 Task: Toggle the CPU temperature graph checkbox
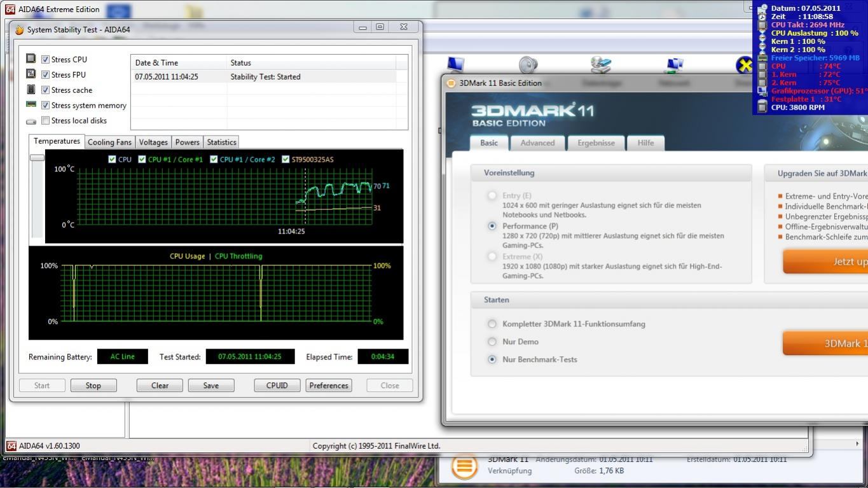click(112, 159)
